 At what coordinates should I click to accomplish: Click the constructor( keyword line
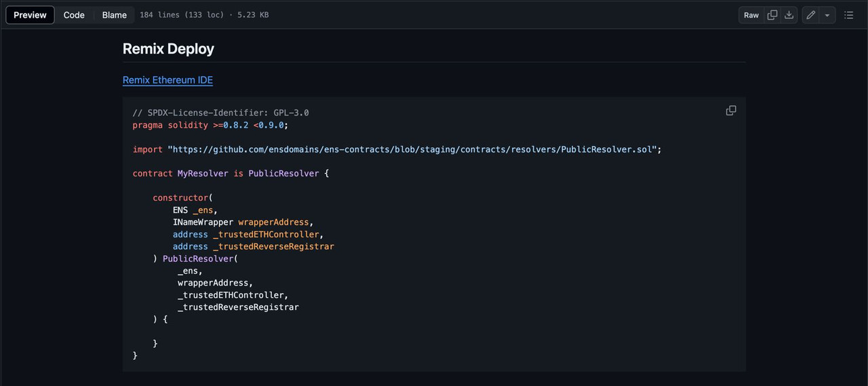182,198
